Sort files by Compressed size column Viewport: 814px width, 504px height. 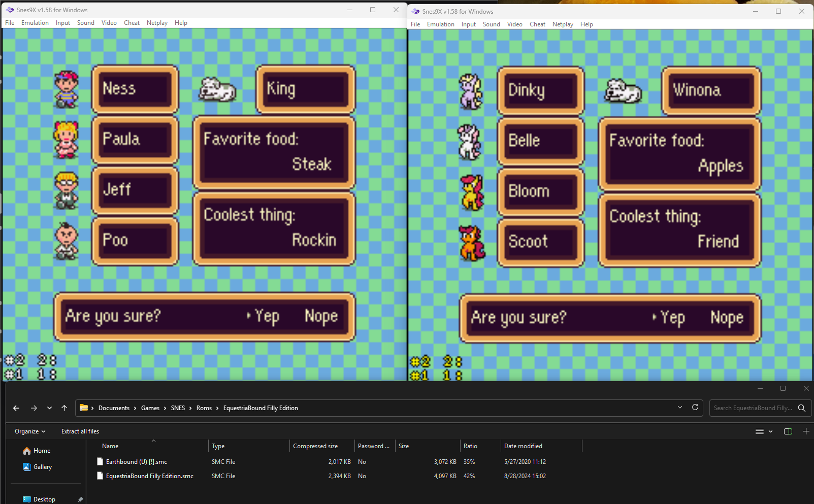point(315,446)
